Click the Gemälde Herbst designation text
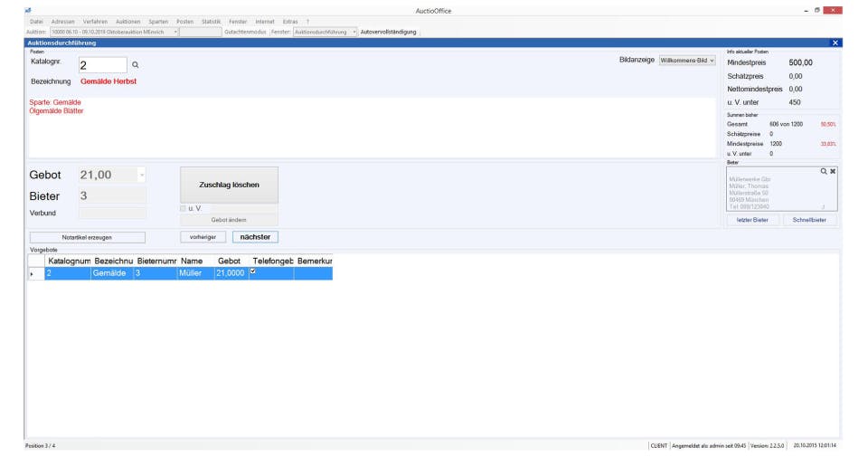Image resolution: width=868 pixels, height=457 pixels. pos(108,81)
